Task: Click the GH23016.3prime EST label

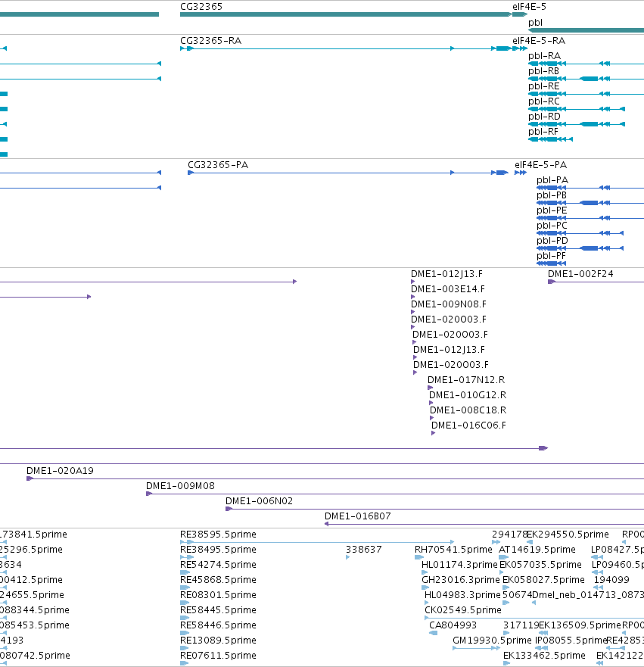Action: click(x=460, y=580)
